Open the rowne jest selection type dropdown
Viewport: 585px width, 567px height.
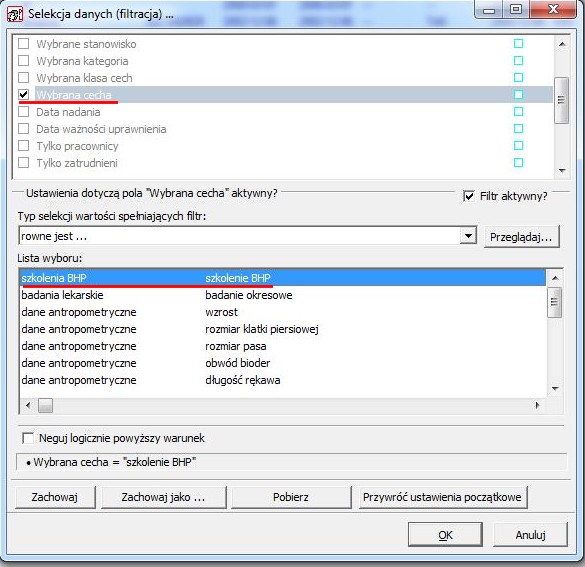[x=468, y=236]
